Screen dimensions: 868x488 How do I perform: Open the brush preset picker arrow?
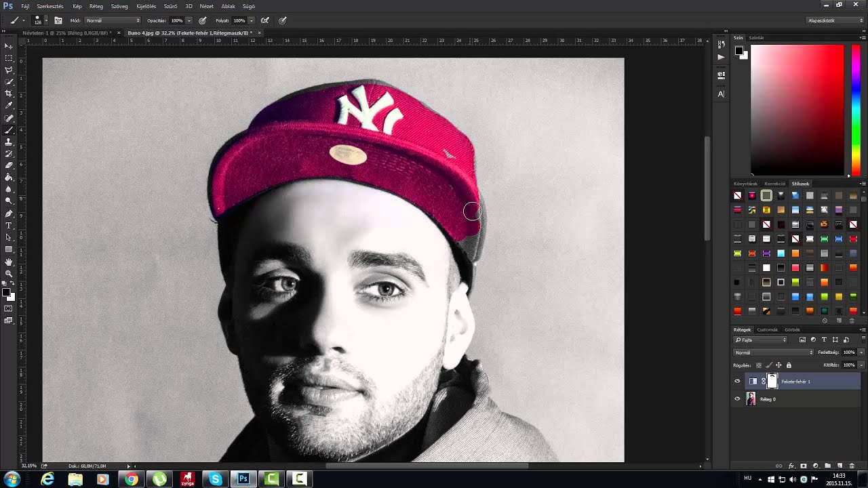point(45,20)
